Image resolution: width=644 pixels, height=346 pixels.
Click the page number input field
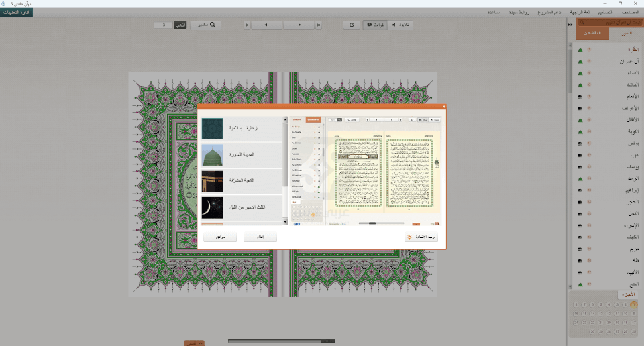(164, 25)
